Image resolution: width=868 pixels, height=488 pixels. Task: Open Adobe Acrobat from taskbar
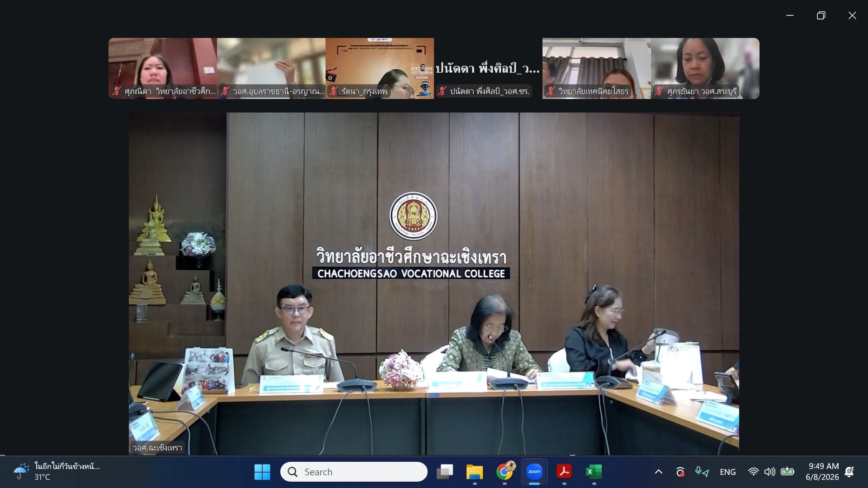564,472
